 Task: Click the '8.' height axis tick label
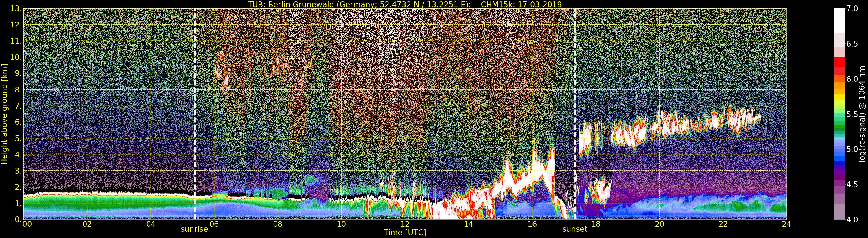pyautogui.click(x=18, y=90)
